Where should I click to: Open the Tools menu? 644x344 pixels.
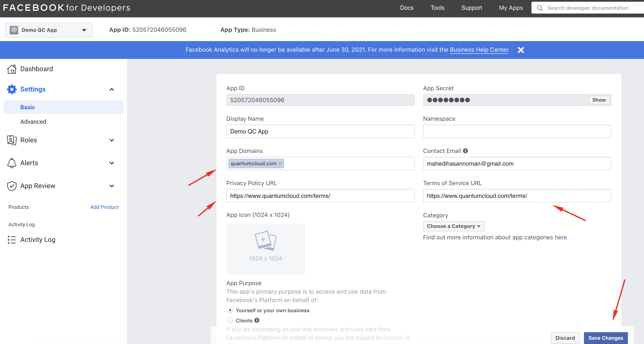pyautogui.click(x=437, y=8)
